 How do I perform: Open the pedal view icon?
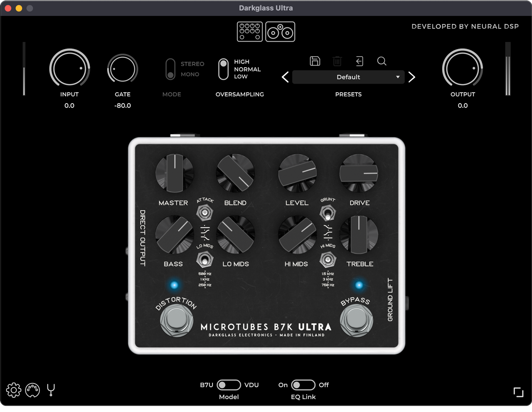250,32
